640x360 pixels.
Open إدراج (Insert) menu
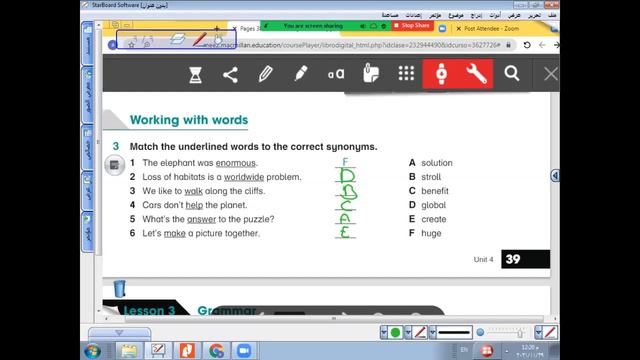(476, 15)
